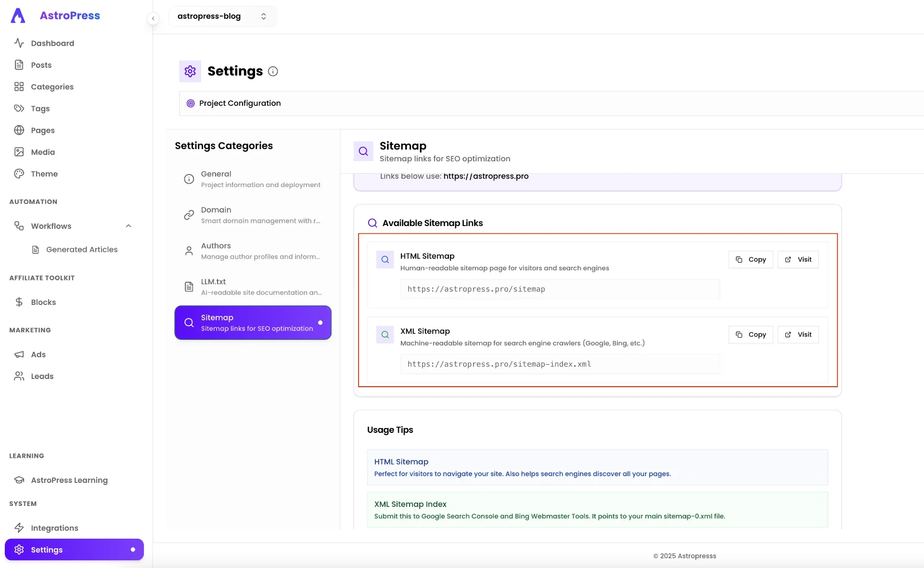Open astropress-blog project selector dropdown
The width and height of the screenshot is (924, 568).
coord(222,16)
